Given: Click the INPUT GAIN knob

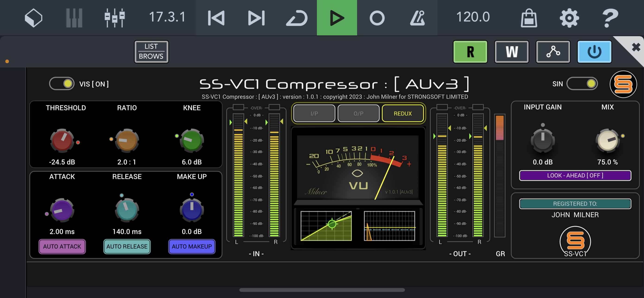Looking at the screenshot, I should [543, 141].
